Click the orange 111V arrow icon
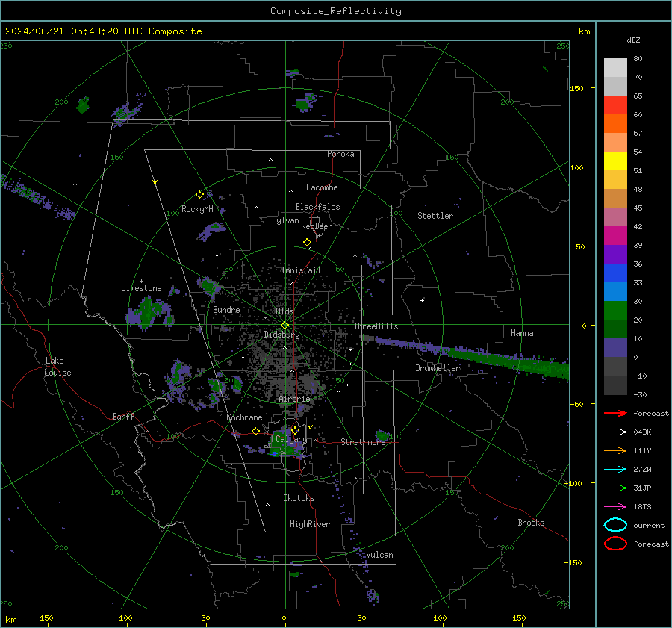The image size is (672, 628). point(615,450)
